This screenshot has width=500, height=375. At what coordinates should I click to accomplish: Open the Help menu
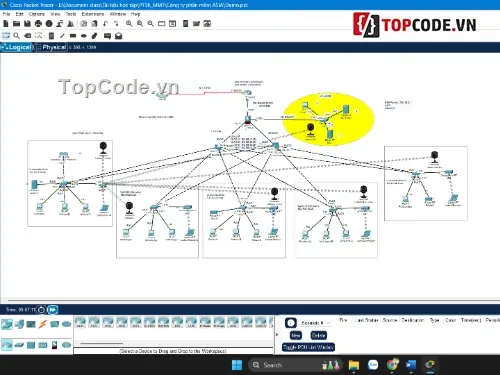click(x=135, y=14)
